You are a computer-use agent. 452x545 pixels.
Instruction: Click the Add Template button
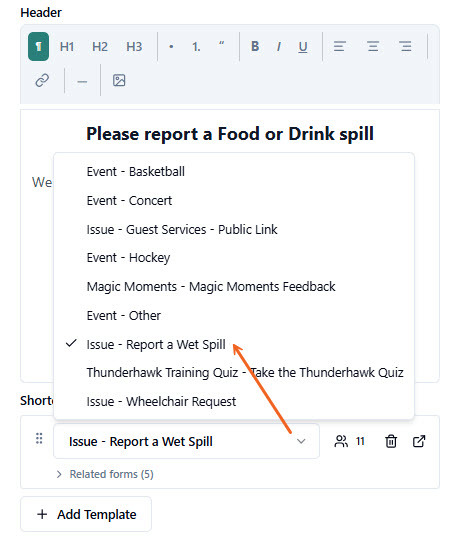[86, 514]
